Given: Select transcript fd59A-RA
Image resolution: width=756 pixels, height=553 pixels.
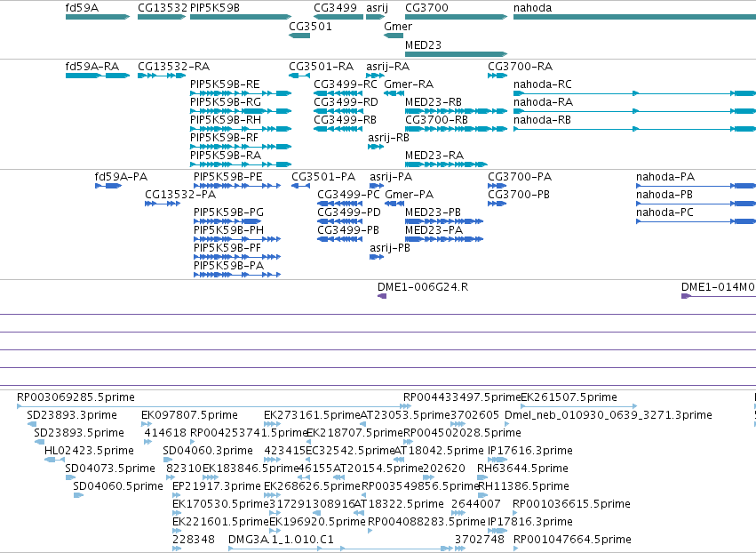Looking at the screenshot, I should click(x=92, y=66).
